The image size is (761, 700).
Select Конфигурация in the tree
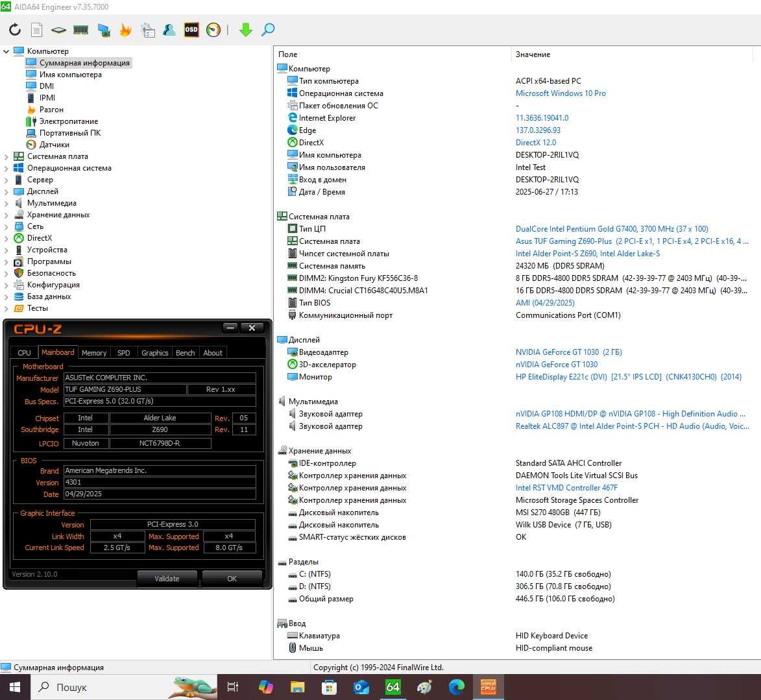click(x=53, y=284)
